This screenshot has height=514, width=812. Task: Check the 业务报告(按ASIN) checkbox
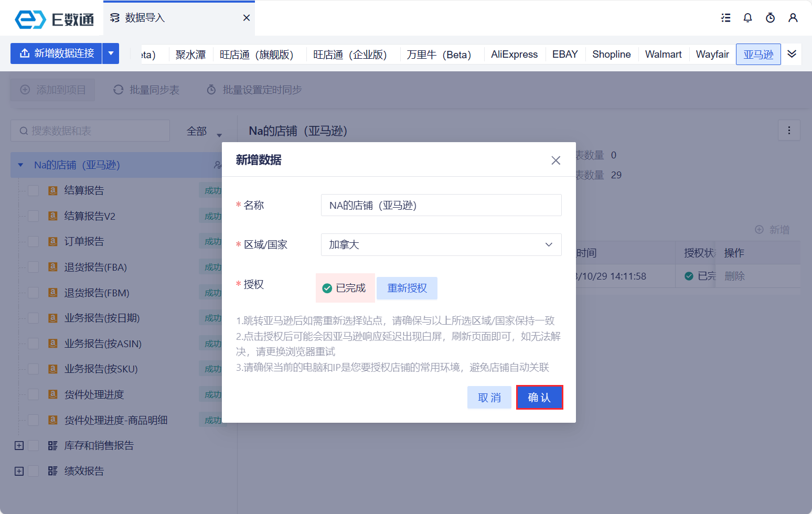click(33, 344)
